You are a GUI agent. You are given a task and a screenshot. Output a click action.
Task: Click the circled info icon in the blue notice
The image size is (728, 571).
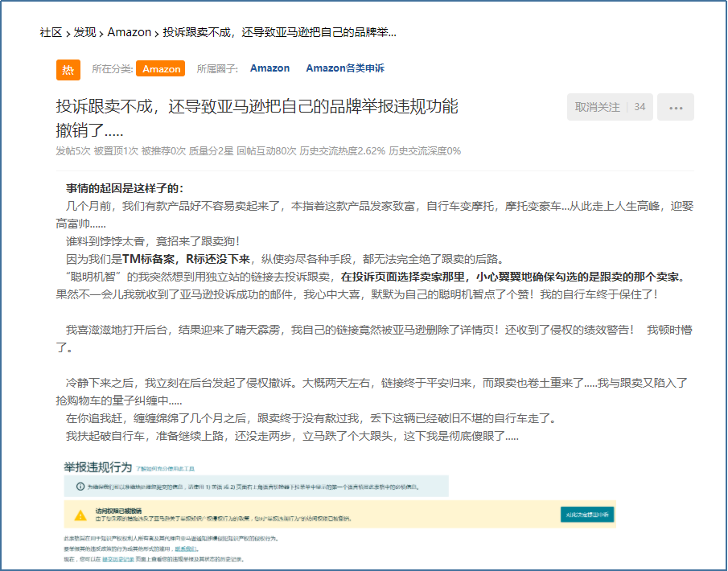80,487
